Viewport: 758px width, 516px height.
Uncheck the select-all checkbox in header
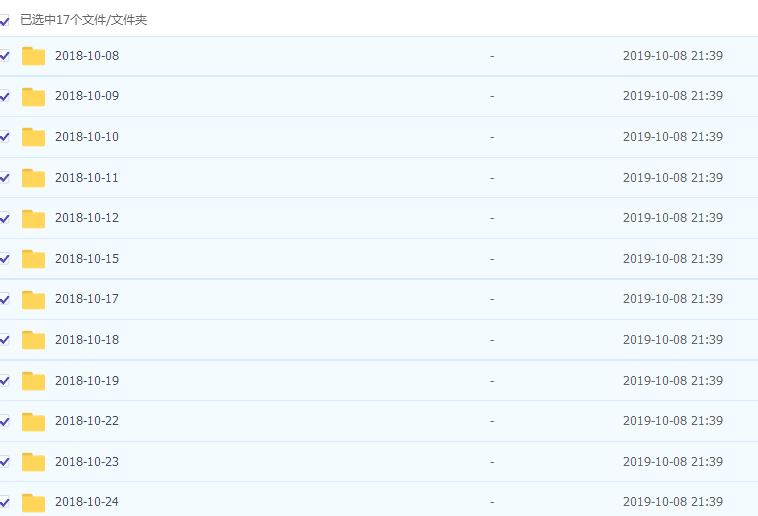tap(5, 20)
